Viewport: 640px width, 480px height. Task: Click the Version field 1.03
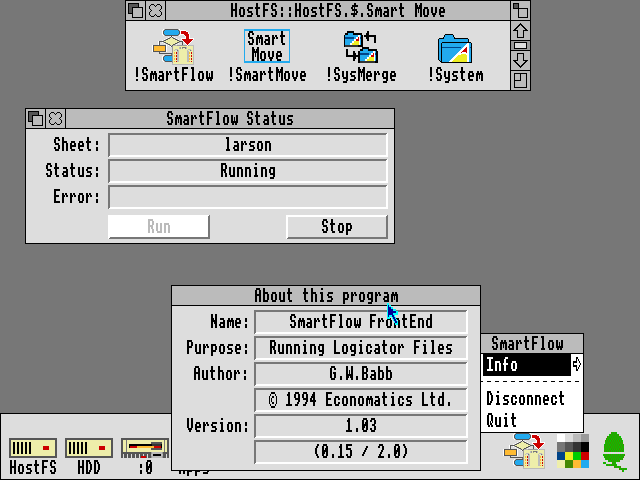pos(361,426)
